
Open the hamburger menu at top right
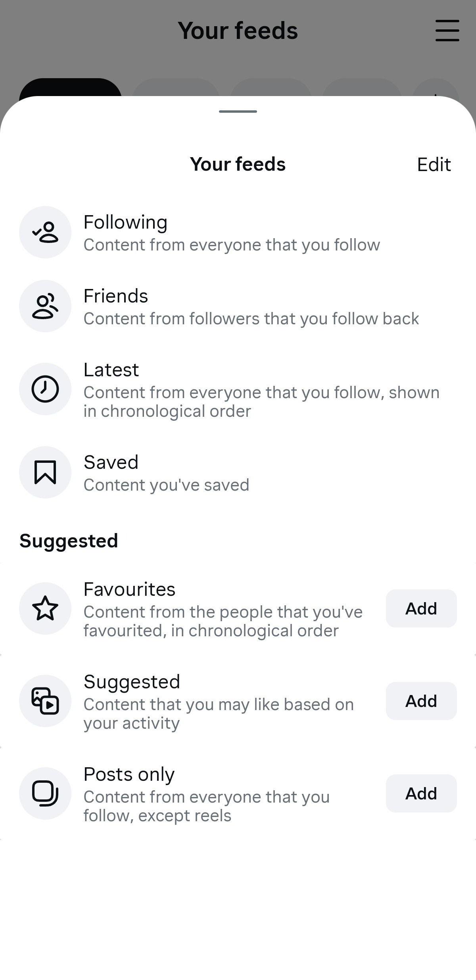pos(447,31)
